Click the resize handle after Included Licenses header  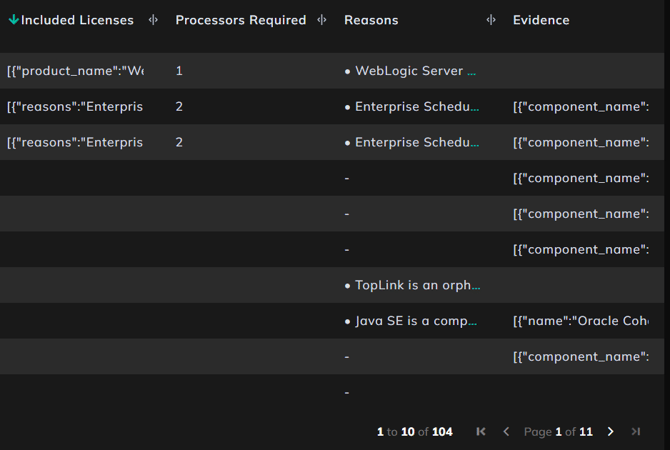tap(153, 20)
